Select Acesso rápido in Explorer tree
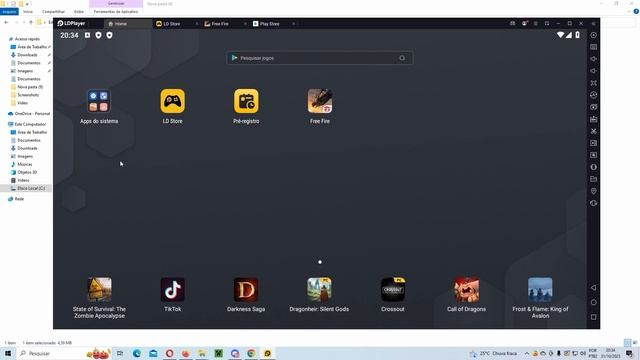Image resolution: width=640 pixels, height=360 pixels. [x=27, y=39]
